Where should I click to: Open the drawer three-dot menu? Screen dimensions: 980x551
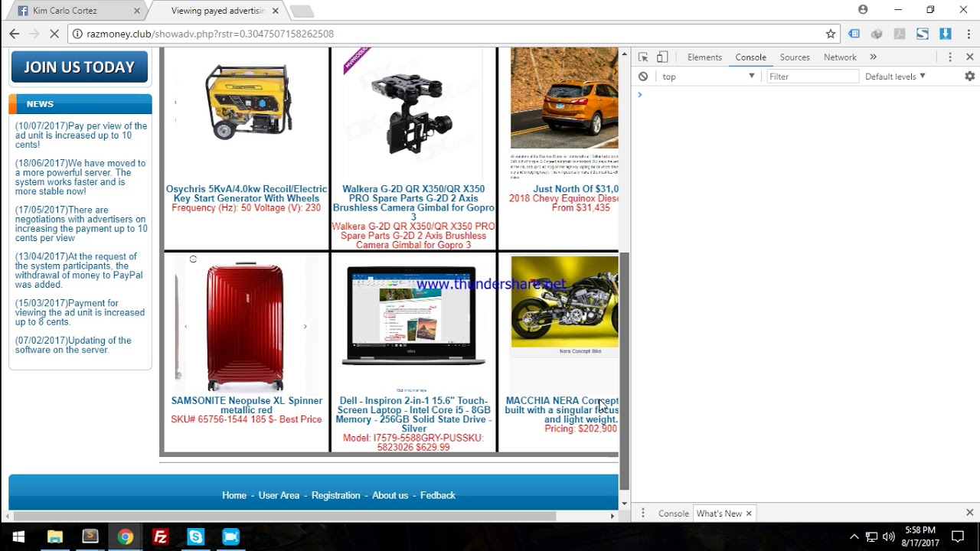click(x=643, y=514)
